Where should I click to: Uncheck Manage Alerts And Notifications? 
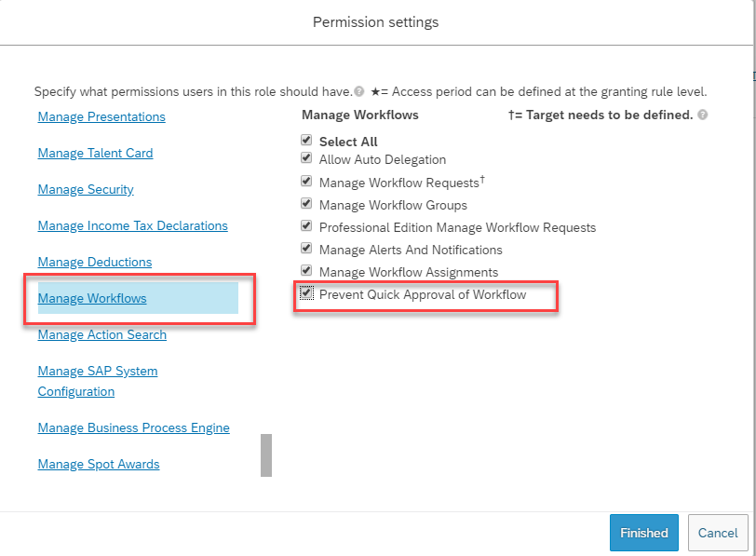pyautogui.click(x=306, y=248)
